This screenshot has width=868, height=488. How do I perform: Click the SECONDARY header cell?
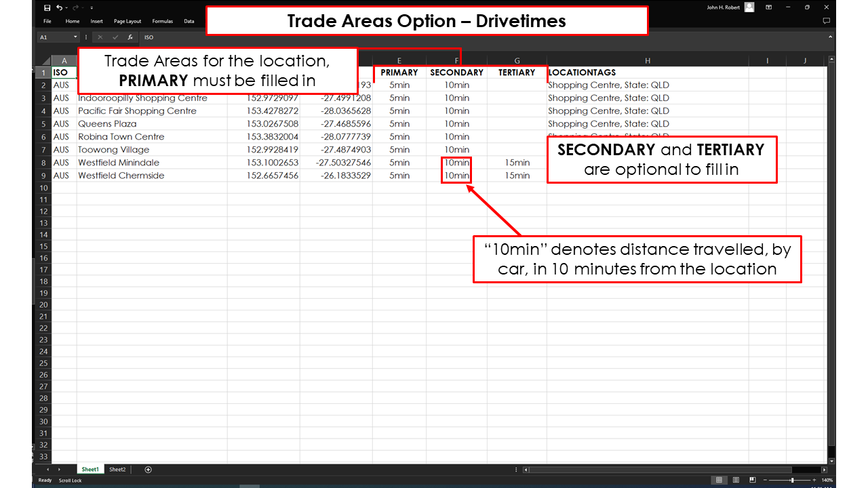[457, 73]
